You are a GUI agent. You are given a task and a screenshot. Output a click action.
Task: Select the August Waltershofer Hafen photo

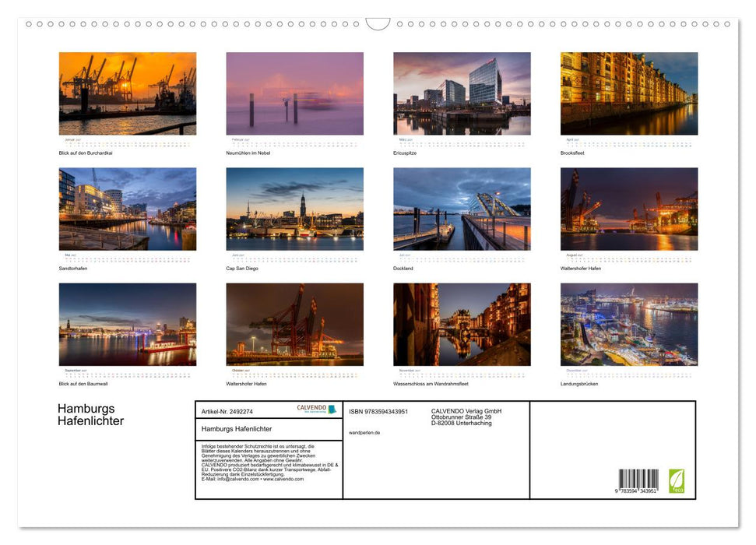(629, 209)
